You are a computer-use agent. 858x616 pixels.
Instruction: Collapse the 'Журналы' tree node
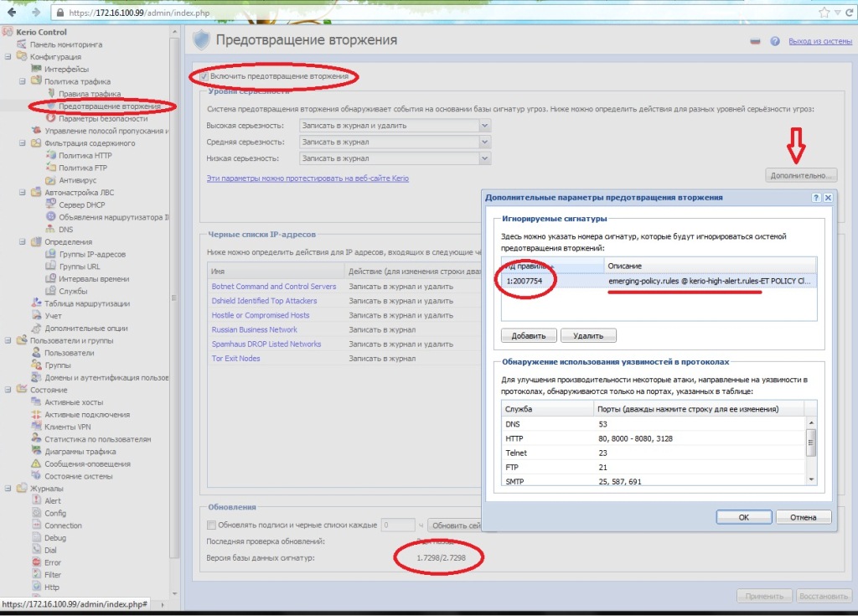coord(8,489)
